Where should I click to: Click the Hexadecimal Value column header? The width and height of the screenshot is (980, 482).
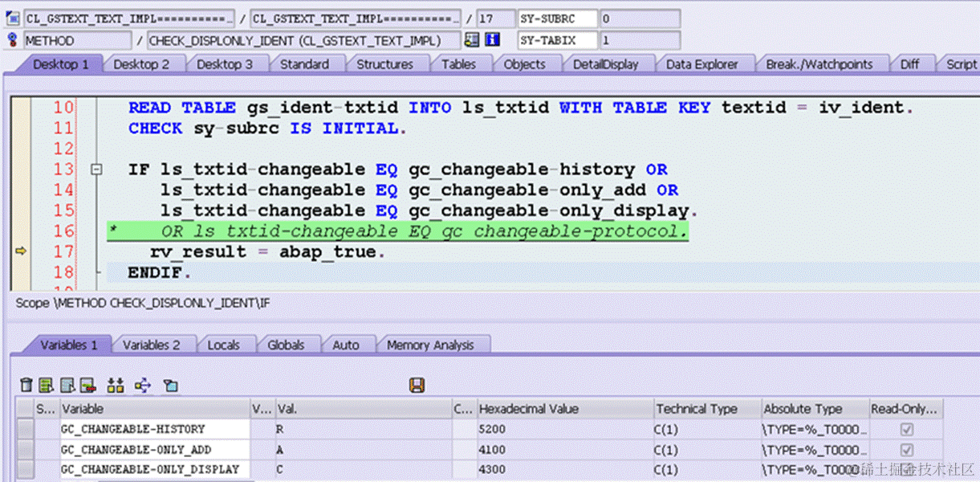tap(565, 409)
